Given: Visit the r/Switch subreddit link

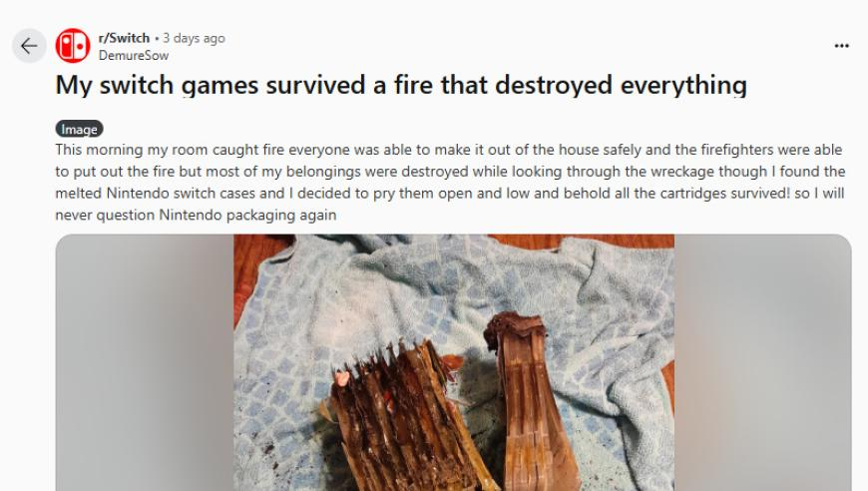Looking at the screenshot, I should (x=124, y=38).
